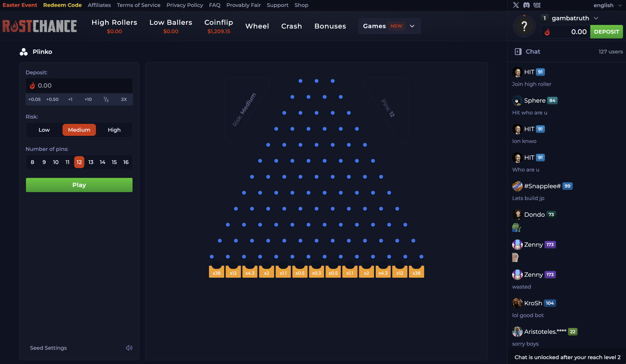Select Low risk
626x364 pixels.
pos(44,130)
